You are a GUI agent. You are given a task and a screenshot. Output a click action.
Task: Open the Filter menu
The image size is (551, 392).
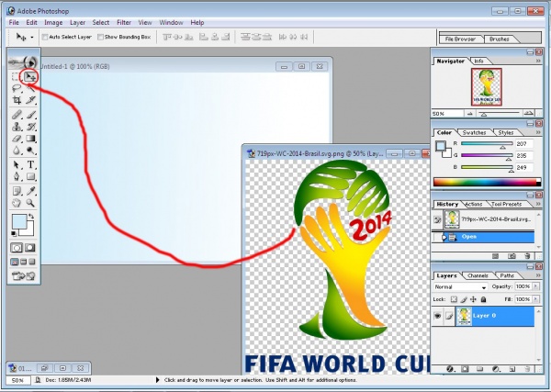point(124,22)
